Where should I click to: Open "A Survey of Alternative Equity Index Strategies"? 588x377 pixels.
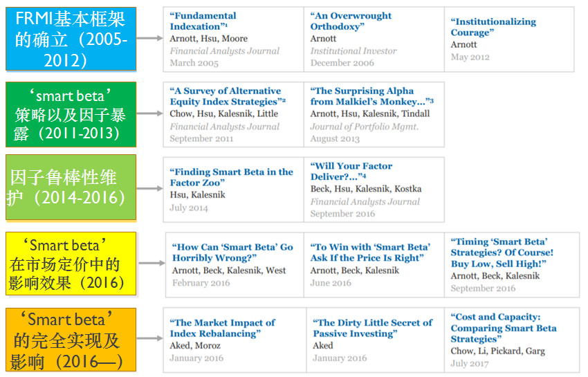coord(228,96)
